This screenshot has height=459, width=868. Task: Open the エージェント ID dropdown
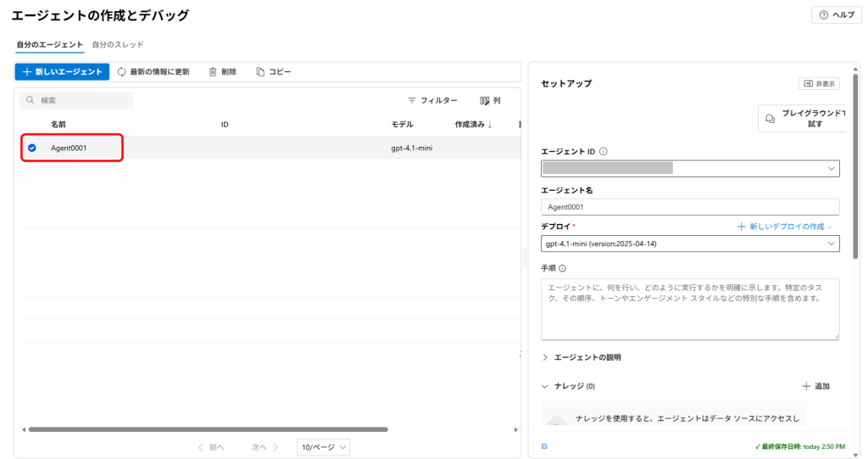(830, 168)
